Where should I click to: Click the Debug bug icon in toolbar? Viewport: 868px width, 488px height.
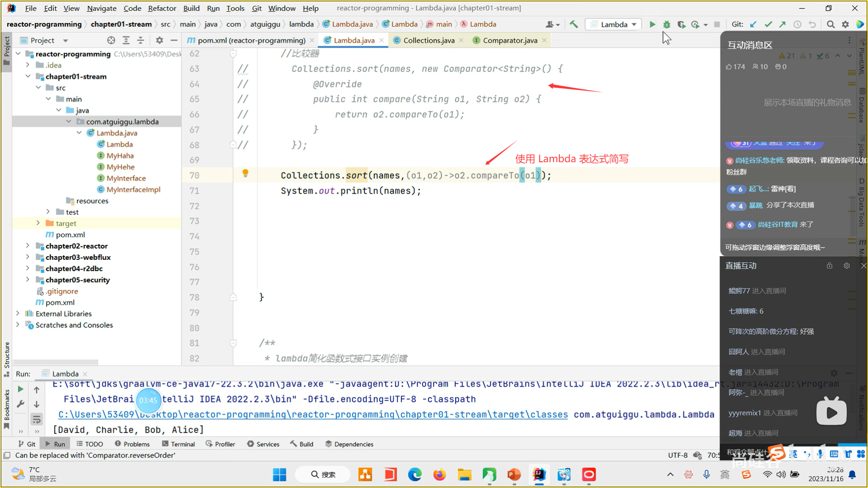[666, 24]
